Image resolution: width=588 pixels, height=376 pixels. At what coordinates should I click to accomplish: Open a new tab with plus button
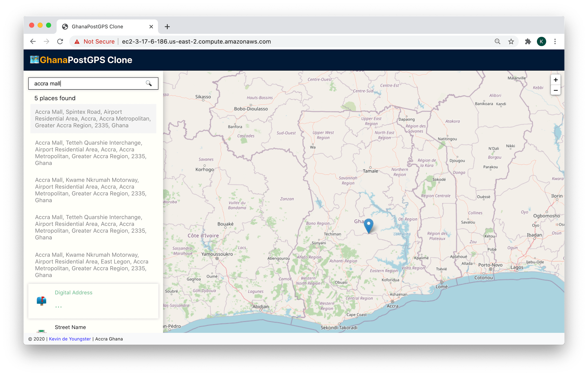(167, 27)
